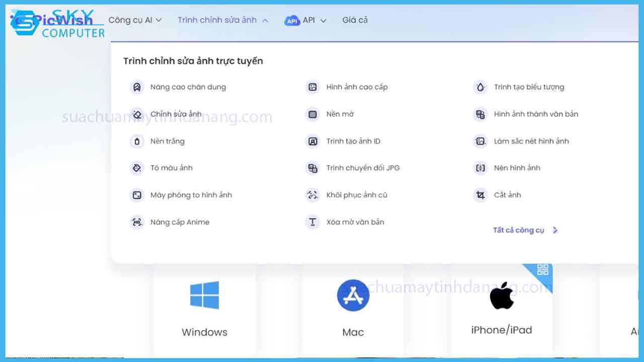Viewport: 644px width, 362px height.
Task: Click the Nâng cấp Anime icon
Action: point(137,222)
